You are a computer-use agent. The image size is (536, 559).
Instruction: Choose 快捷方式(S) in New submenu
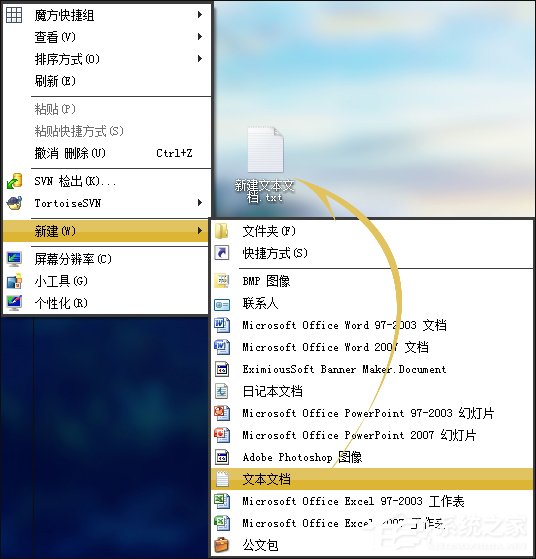pos(372,253)
